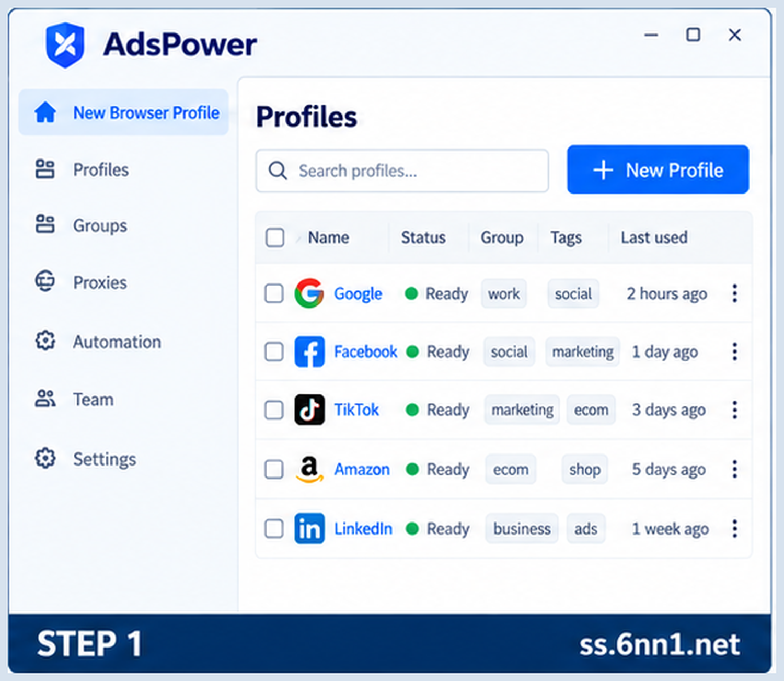Open the more options menu for TikTok row
This screenshot has height=681, width=784.
pos(735,410)
